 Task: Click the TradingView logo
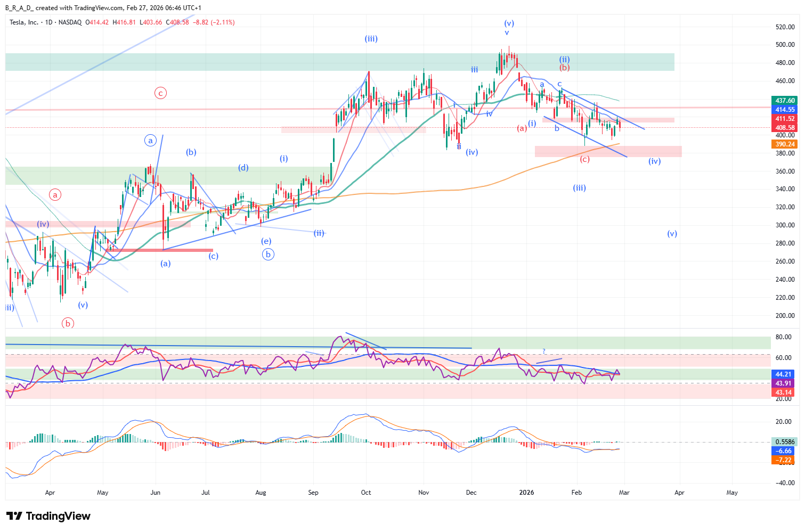pos(48,516)
